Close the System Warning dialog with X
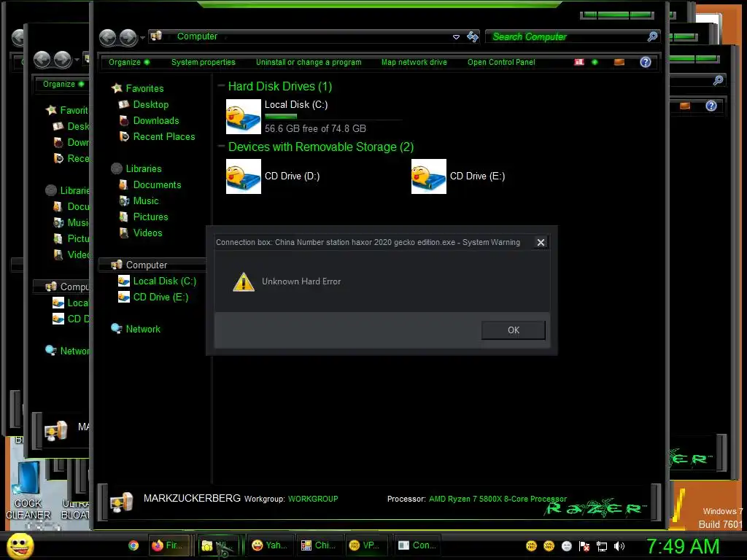Screen dimensions: 747x560 pyautogui.click(x=541, y=242)
